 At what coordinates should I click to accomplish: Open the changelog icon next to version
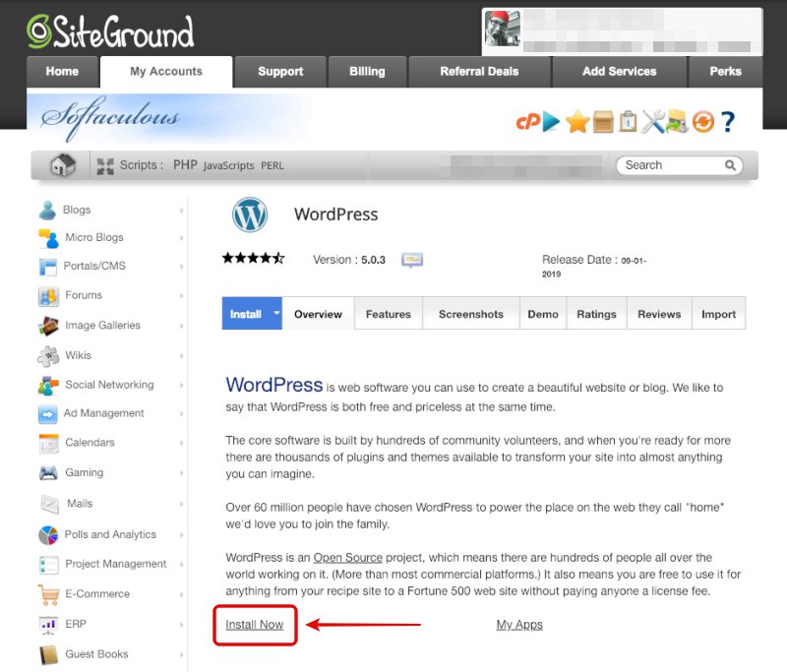pyautogui.click(x=412, y=260)
